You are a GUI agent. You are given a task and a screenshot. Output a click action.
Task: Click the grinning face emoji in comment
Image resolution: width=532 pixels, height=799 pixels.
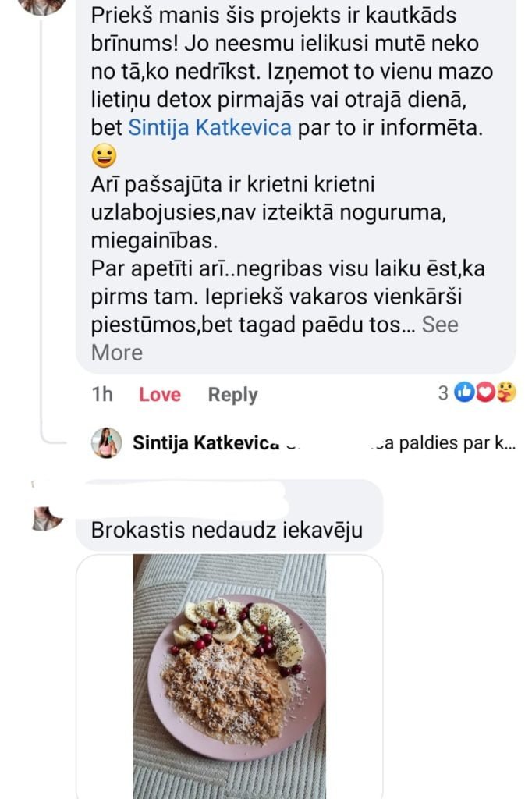[104, 158]
